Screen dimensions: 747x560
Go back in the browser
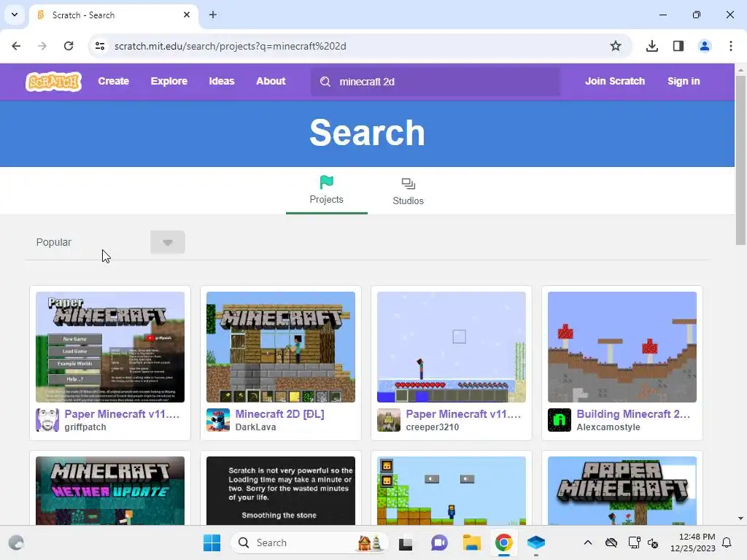click(16, 46)
